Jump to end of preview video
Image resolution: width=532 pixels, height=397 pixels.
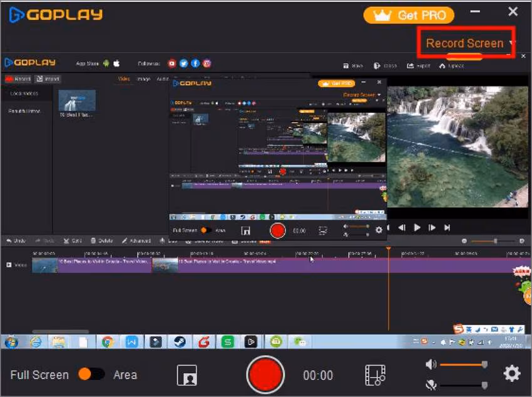click(x=447, y=228)
